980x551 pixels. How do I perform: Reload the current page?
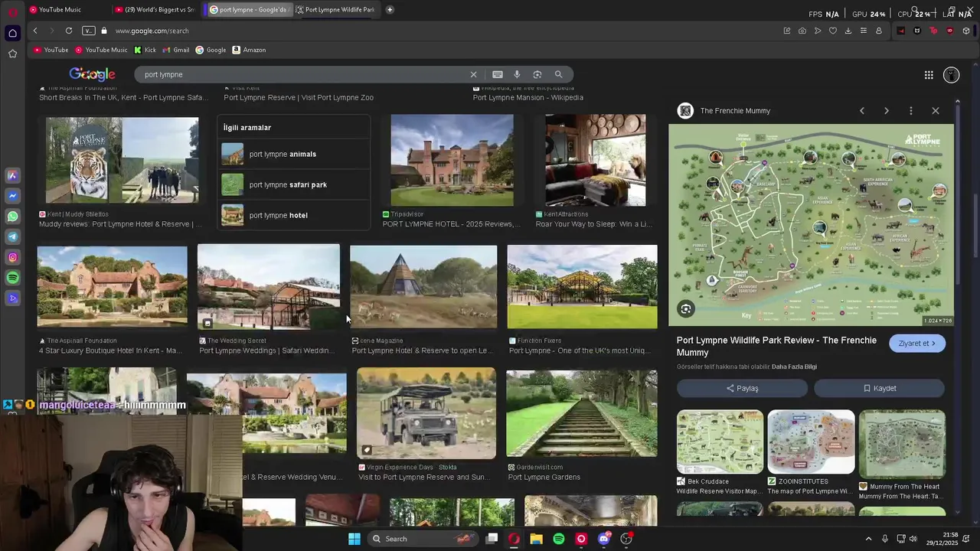[69, 31]
